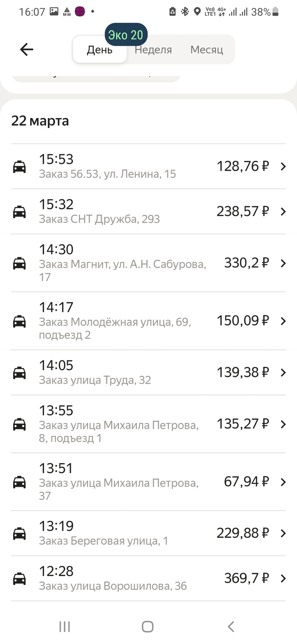Expand the СНТ Дружба, 293 order details

pos(283,211)
